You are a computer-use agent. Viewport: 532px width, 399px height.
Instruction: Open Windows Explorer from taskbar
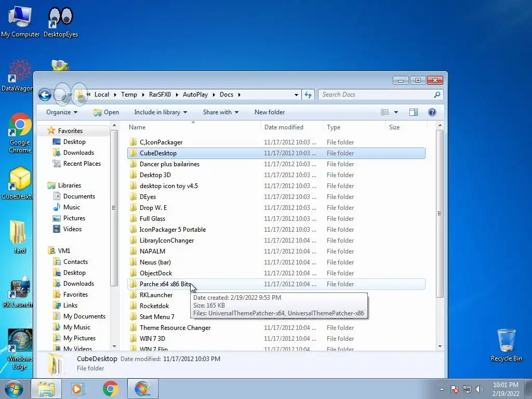pos(46,389)
